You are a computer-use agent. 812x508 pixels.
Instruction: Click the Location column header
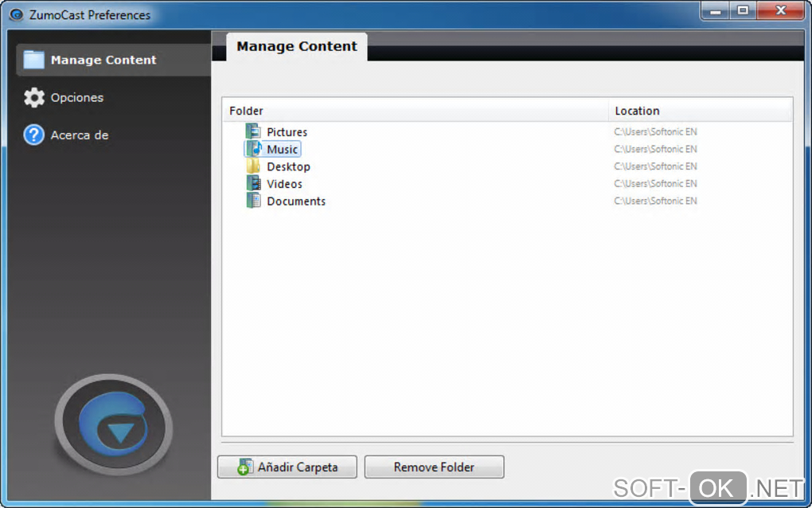click(700, 111)
